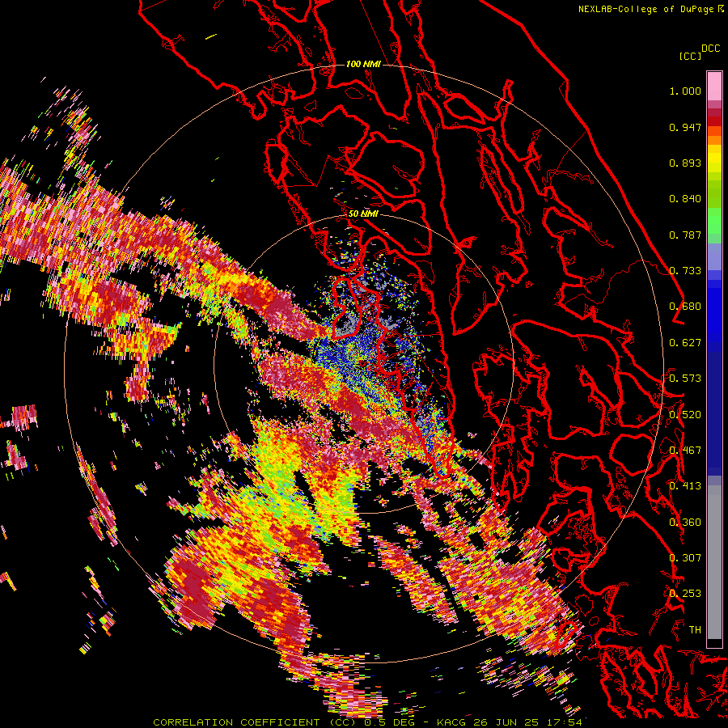Click the 50 NMI range ring label
The width and height of the screenshot is (728, 728).
363,214
